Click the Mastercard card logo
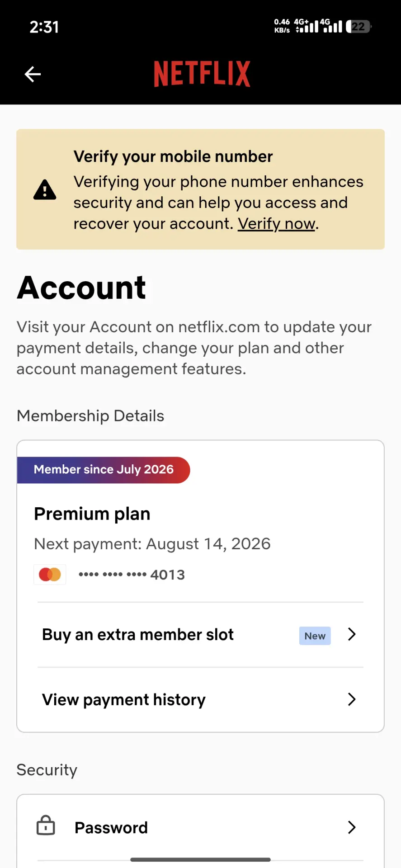The image size is (401, 868). pyautogui.click(x=50, y=575)
